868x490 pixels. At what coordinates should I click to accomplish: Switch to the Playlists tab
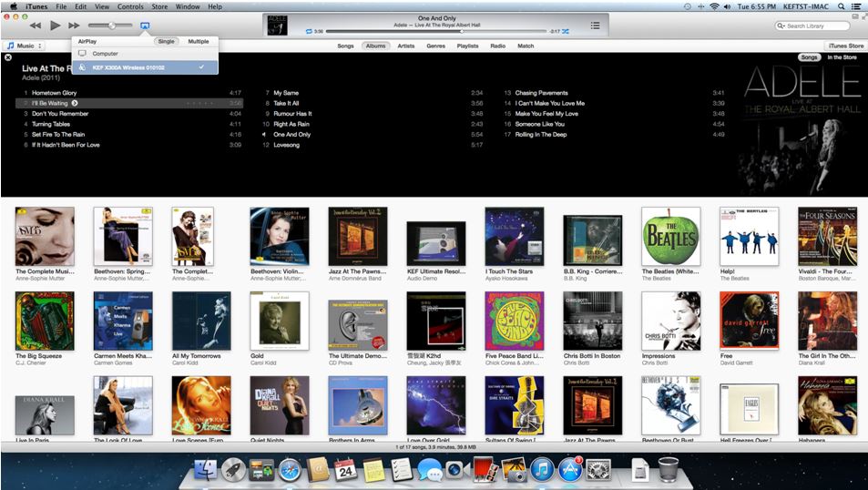click(467, 46)
